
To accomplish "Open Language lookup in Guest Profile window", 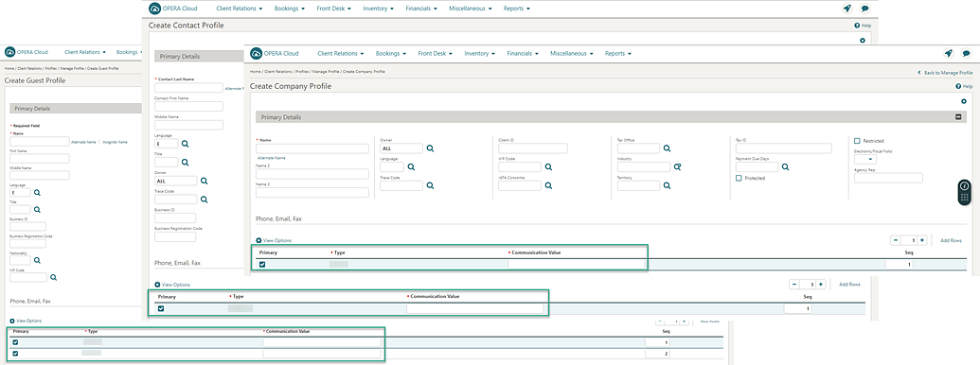I will click(37, 193).
